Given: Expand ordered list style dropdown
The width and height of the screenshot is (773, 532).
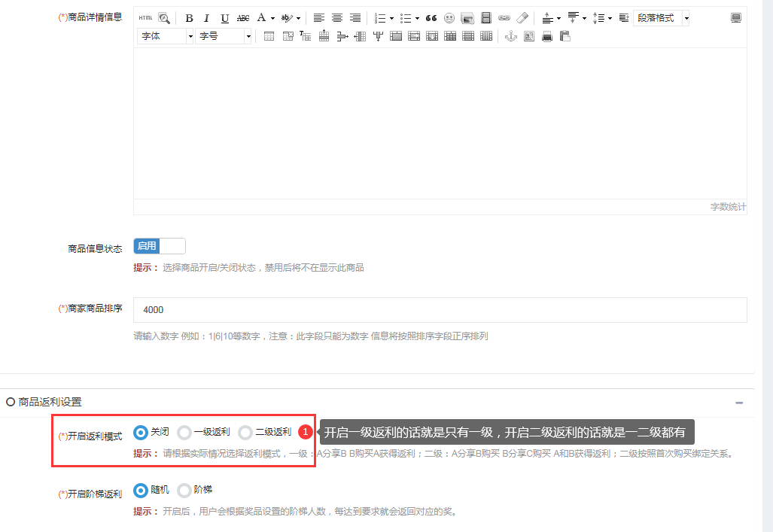Looking at the screenshot, I should [391, 18].
